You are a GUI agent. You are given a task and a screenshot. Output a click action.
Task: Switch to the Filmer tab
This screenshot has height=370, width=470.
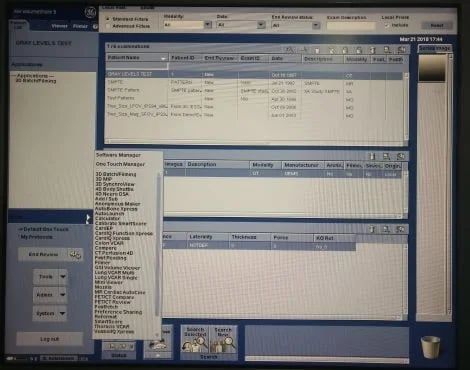[x=80, y=26]
